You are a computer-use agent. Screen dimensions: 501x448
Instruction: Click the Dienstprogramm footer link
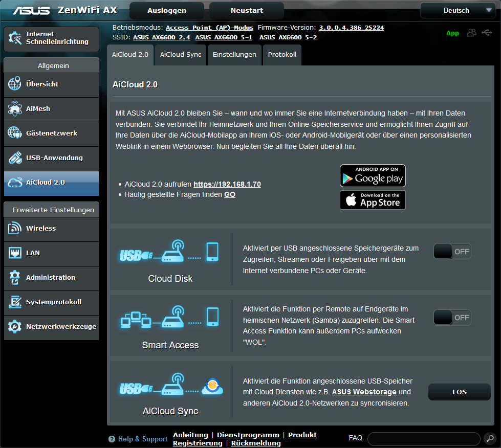(248, 435)
